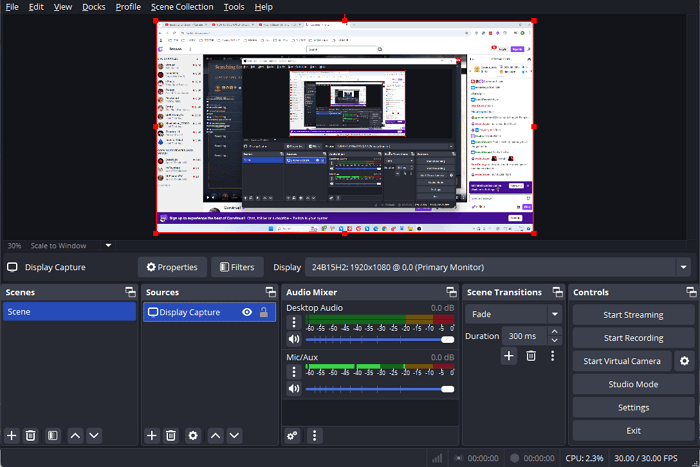The width and height of the screenshot is (700, 467).
Task: Open the View menu
Action: point(62,7)
